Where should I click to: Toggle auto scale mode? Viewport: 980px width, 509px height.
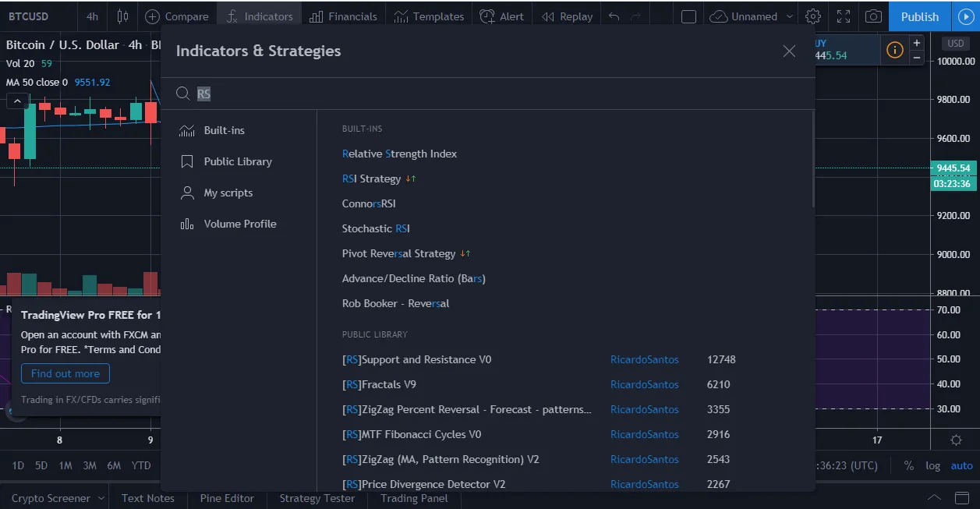961,465
